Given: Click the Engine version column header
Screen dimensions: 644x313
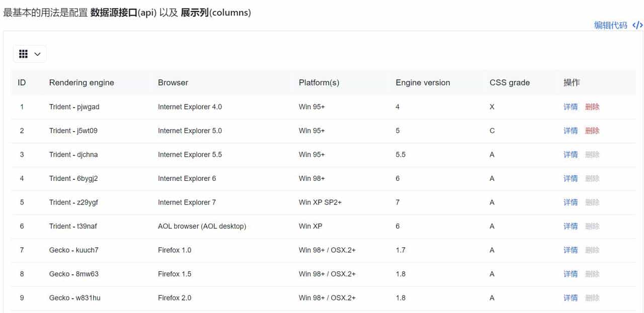Looking at the screenshot, I should tap(423, 82).
